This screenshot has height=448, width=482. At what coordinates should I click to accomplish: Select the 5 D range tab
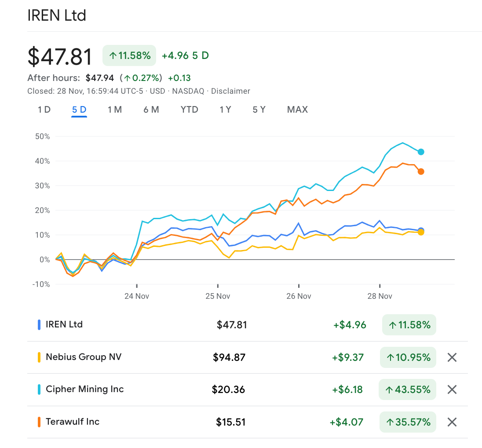[79, 110]
